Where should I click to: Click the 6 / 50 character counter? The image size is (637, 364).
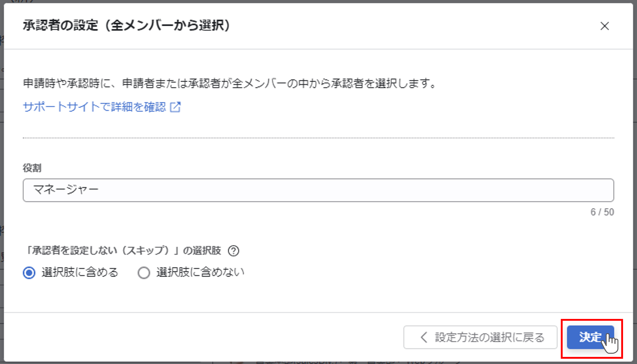[x=602, y=212]
